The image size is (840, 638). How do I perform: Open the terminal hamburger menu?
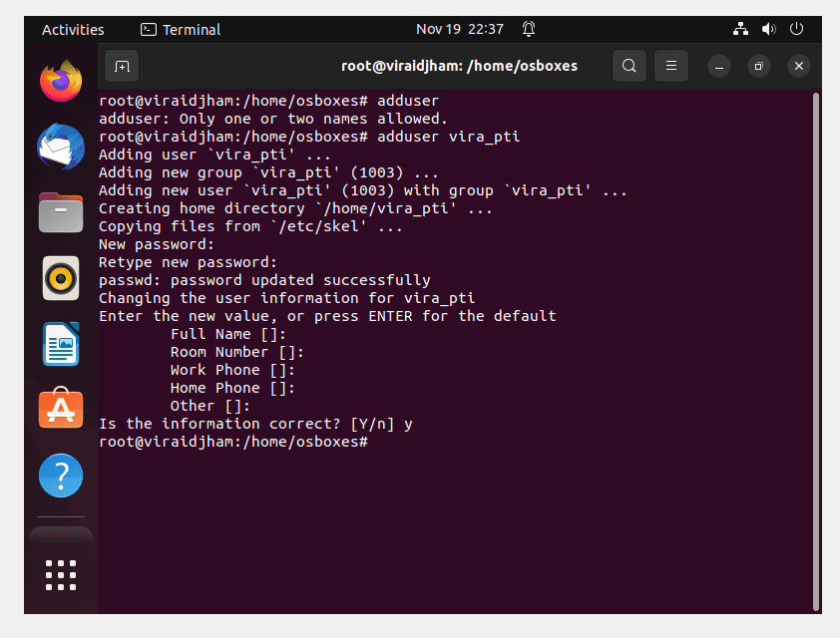click(x=670, y=66)
